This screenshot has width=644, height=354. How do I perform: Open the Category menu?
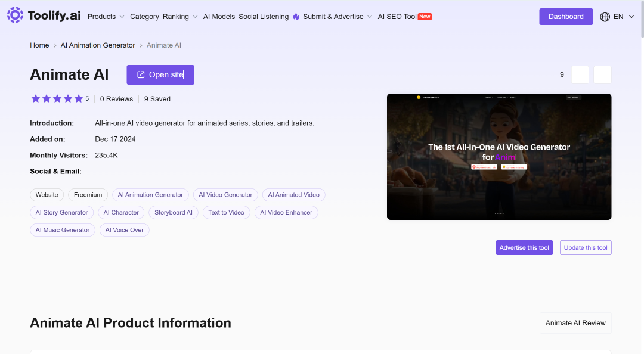pyautogui.click(x=144, y=17)
